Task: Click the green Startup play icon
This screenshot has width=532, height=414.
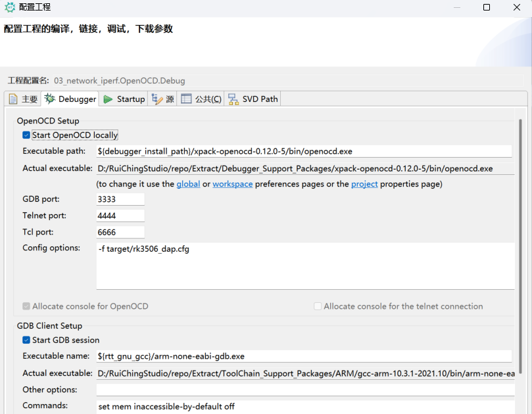Action: click(x=108, y=99)
